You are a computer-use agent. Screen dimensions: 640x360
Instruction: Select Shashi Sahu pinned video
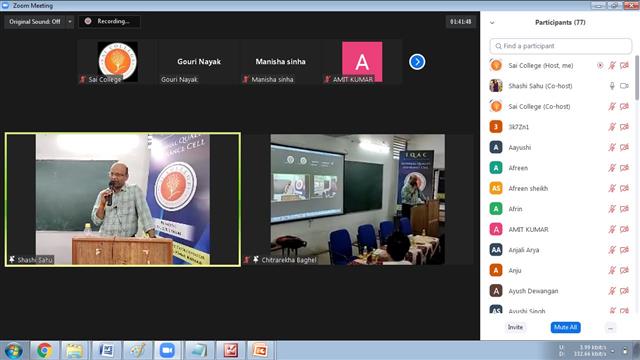coord(123,200)
